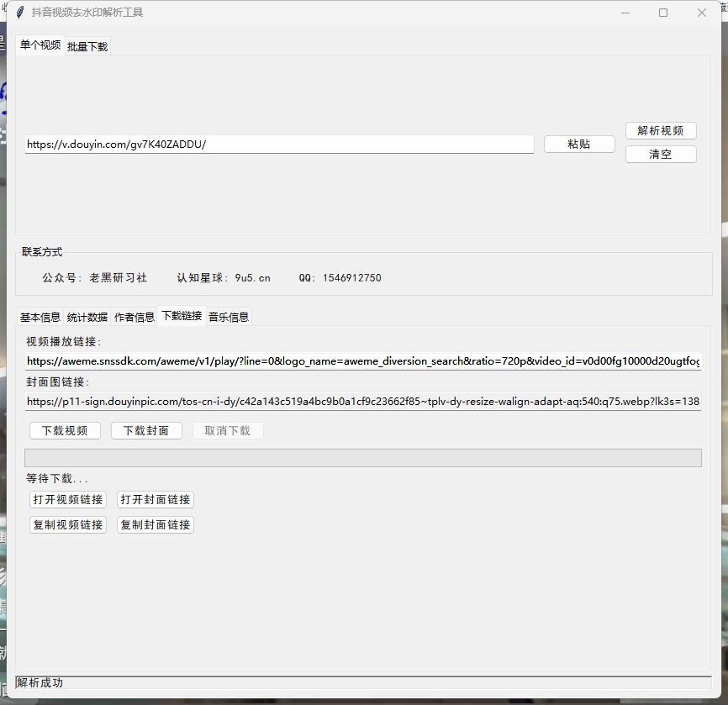Screen dimensions: 728x705
Task: Switch to the 批量下载 (Batch Download) tab
Action: coord(87,46)
